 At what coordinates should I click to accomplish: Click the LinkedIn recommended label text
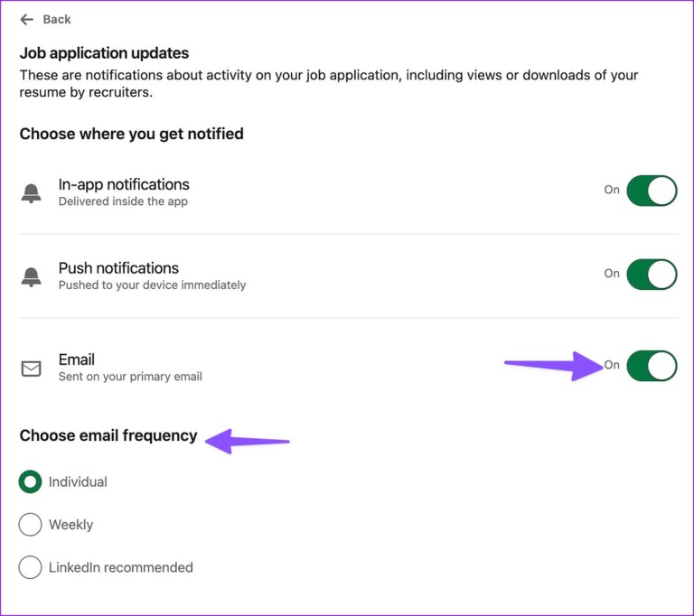click(121, 568)
